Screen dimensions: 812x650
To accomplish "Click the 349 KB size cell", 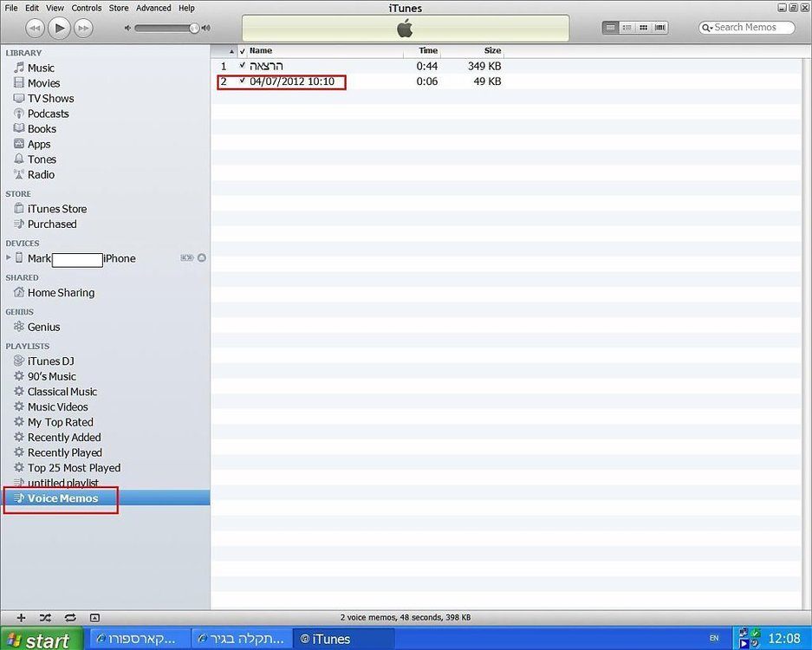I will click(484, 66).
